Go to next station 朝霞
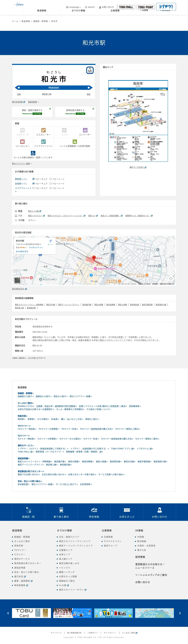Viewport: 188px width, 644px height. coord(89,94)
